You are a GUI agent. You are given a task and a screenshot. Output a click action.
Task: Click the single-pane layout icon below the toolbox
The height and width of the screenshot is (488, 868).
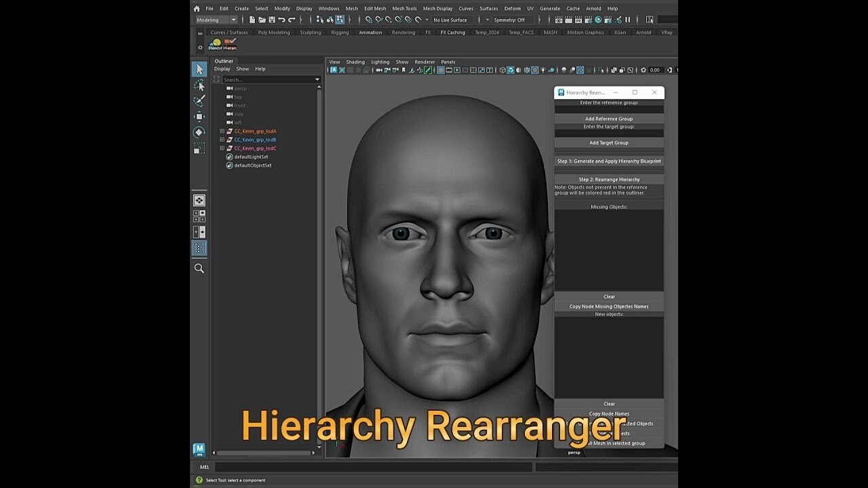click(x=199, y=200)
